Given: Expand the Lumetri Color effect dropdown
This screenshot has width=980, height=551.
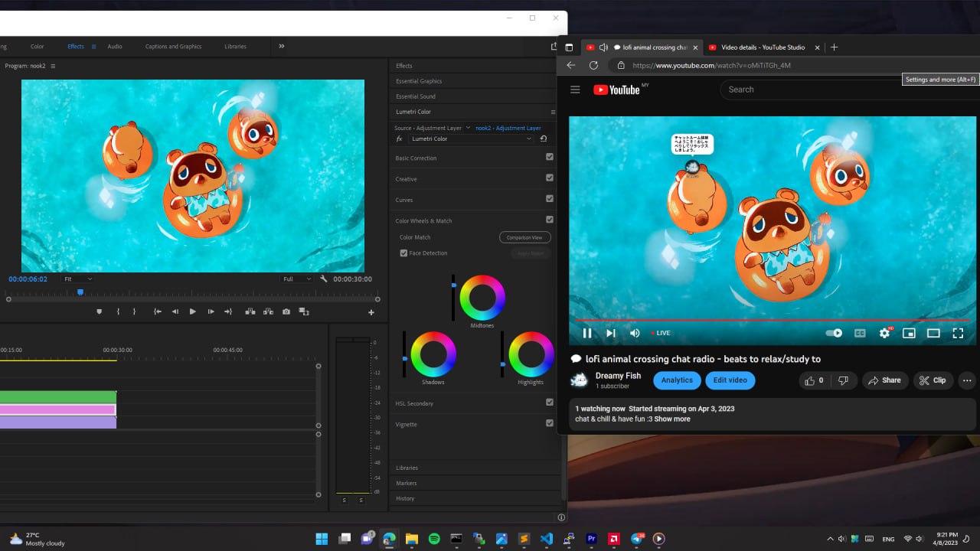Looking at the screenshot, I should coord(470,139).
